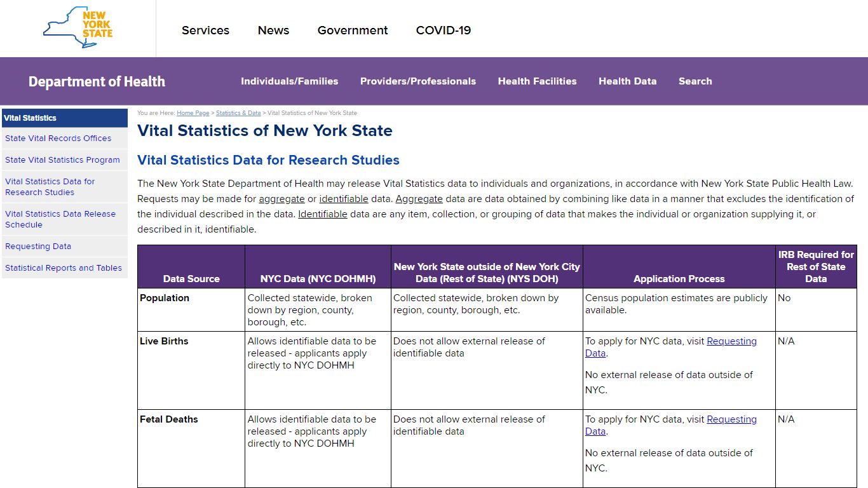Click Search in the purple navigation bar
This screenshot has height=488, width=868.
695,81
